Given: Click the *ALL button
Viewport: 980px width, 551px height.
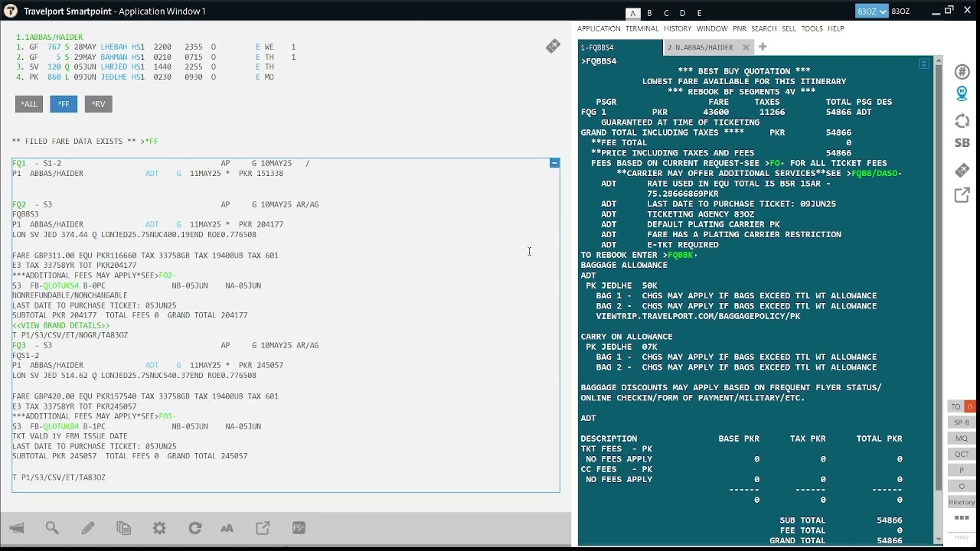Looking at the screenshot, I should (x=29, y=104).
